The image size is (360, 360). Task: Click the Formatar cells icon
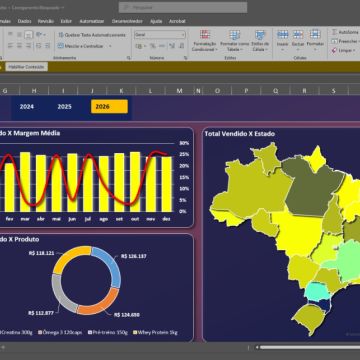(x=315, y=34)
